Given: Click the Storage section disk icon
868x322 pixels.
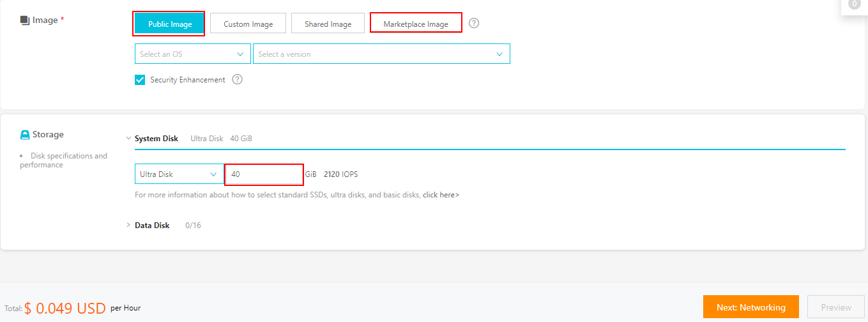Looking at the screenshot, I should [x=25, y=135].
